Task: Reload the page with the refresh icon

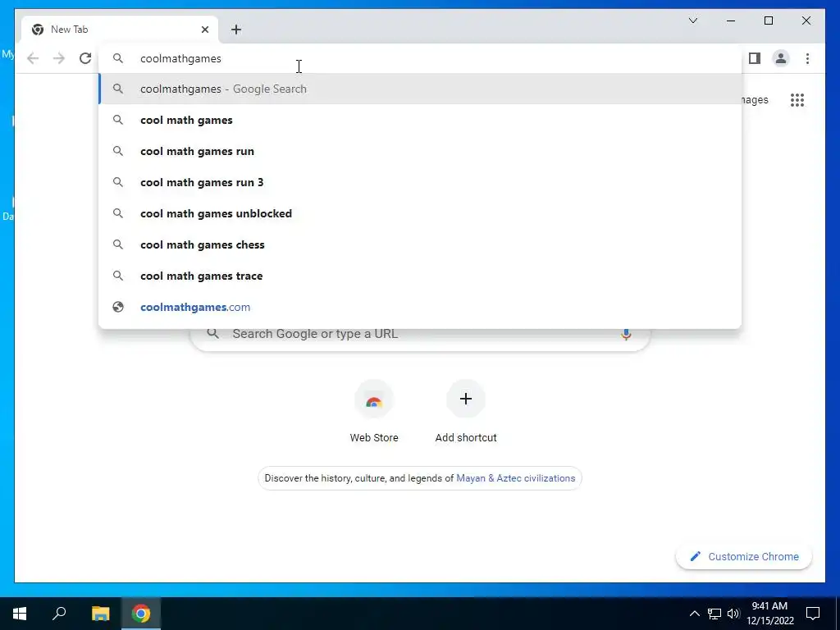Action: 85,58
